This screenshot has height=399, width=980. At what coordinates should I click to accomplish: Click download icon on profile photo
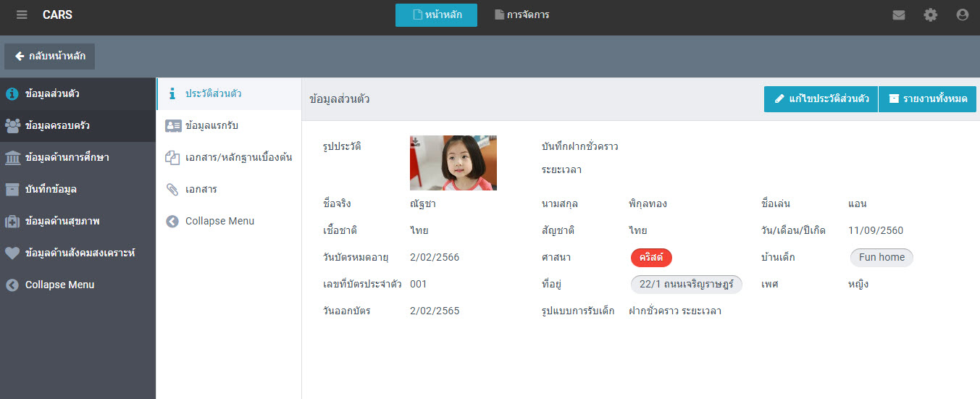click(x=416, y=142)
